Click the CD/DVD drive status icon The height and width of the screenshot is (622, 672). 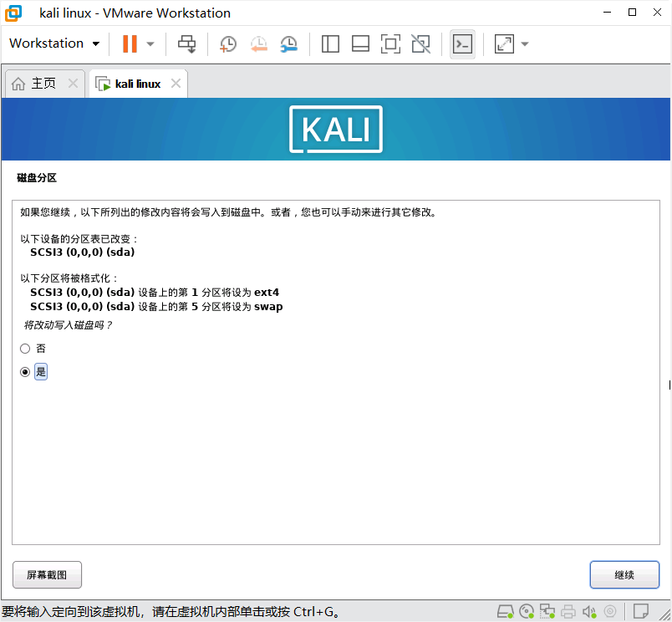tap(527, 611)
